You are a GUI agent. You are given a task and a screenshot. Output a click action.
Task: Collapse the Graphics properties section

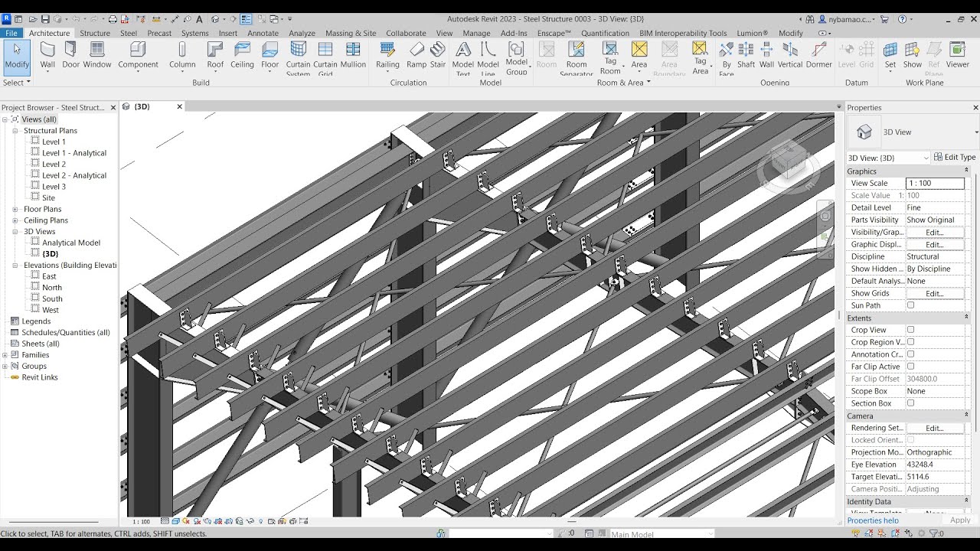(966, 171)
